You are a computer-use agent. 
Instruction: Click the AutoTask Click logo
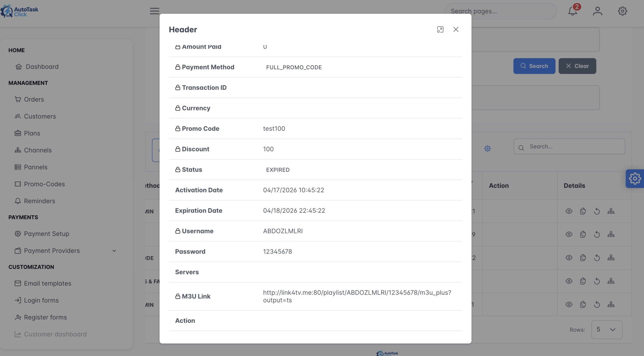point(19,11)
